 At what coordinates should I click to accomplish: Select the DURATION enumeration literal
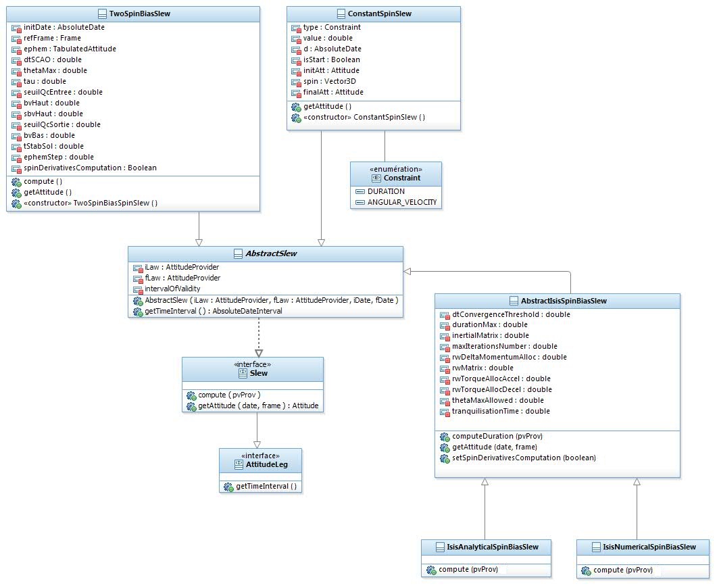[x=386, y=191]
